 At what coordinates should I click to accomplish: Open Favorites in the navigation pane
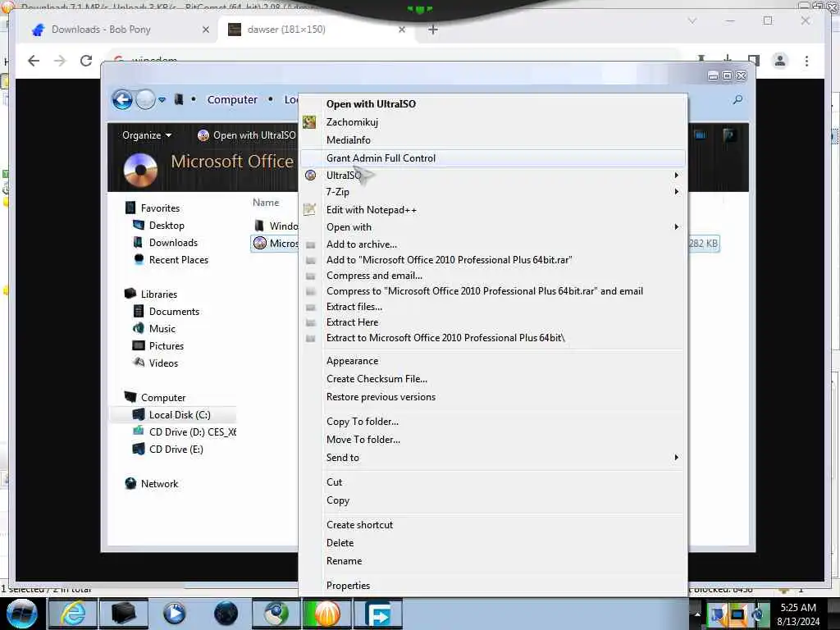(160, 208)
